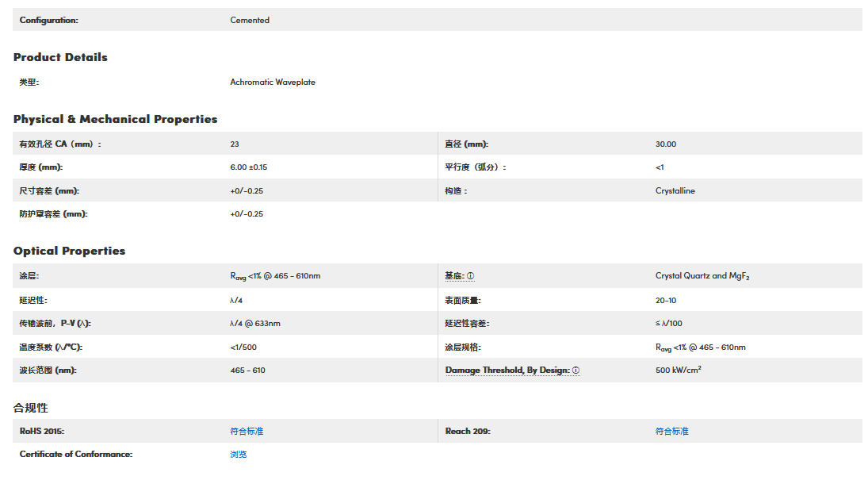Click the Optical Properties heading
This screenshot has width=868, height=480.
(x=69, y=251)
